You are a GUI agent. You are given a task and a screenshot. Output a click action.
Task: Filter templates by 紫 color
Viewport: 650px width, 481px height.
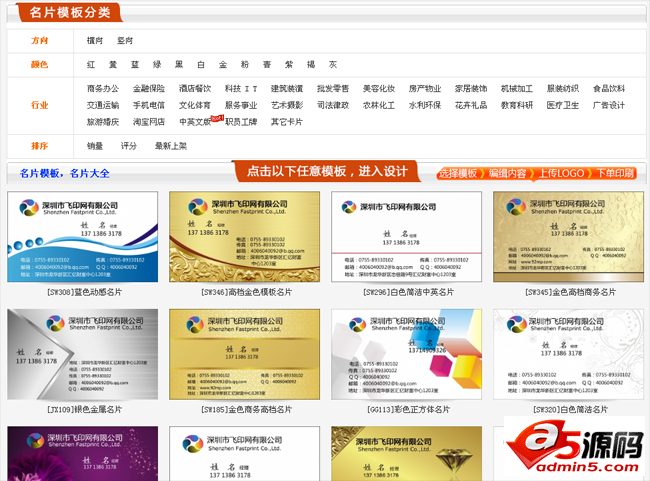pyautogui.click(x=289, y=65)
